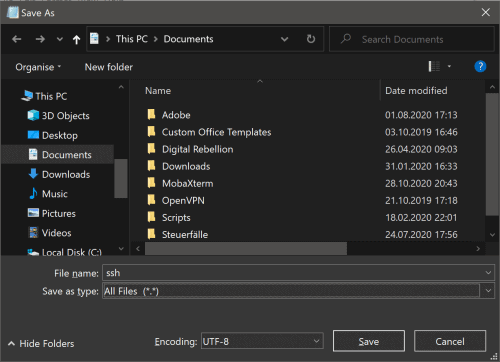Create a New folder
Image resolution: width=500 pixels, height=362 pixels.
(x=109, y=67)
